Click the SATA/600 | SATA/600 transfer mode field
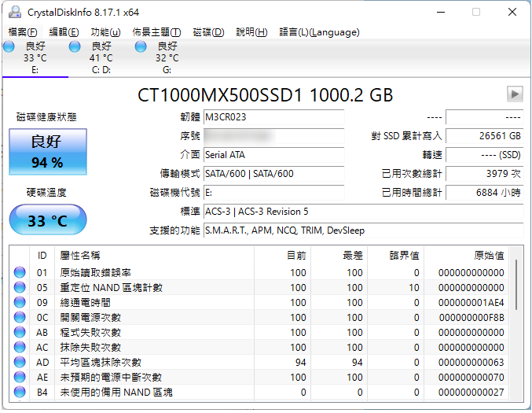 pyautogui.click(x=273, y=174)
